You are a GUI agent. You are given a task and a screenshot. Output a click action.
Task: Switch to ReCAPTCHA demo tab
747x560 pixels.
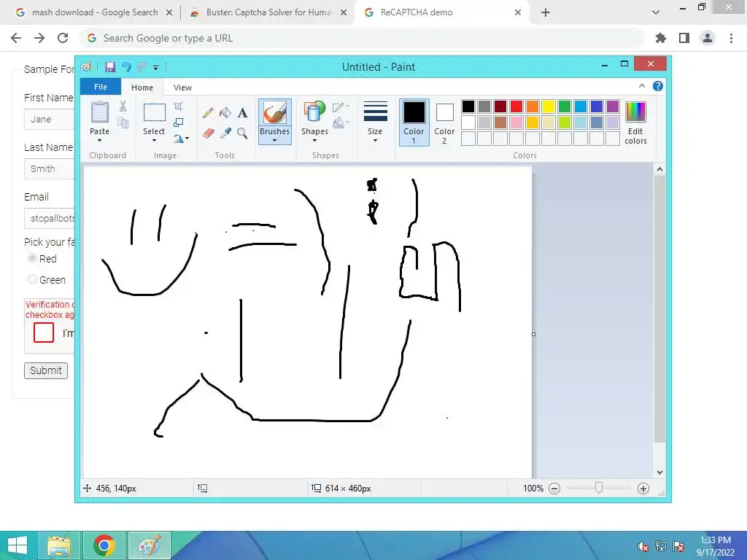point(443,12)
